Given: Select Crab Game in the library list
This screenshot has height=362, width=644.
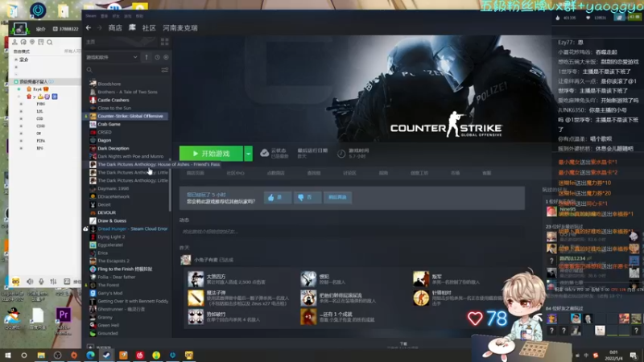Looking at the screenshot, I should point(109,124).
